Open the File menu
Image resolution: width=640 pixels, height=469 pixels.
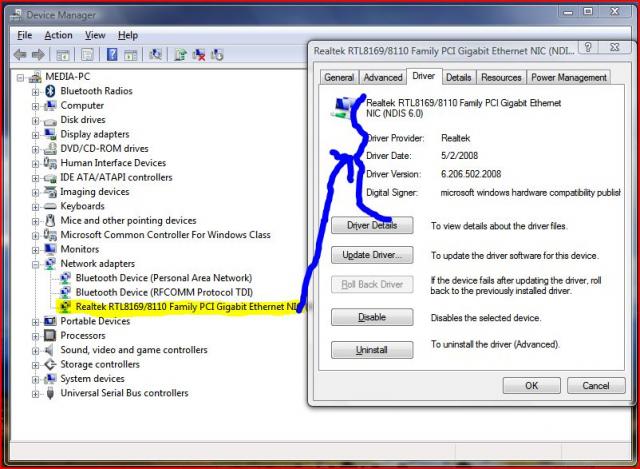(x=24, y=35)
